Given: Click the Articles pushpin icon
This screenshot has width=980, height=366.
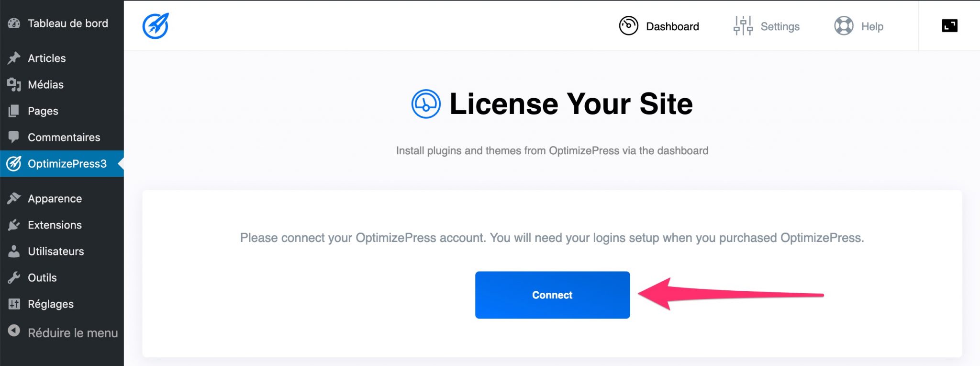Looking at the screenshot, I should (x=14, y=58).
